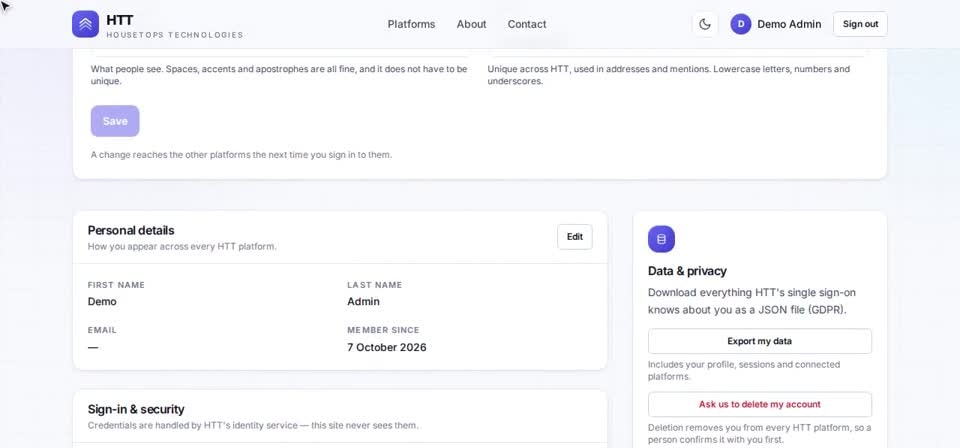This screenshot has width=960, height=448.
Task: Click the HTT logo icon
Action: 85,24
